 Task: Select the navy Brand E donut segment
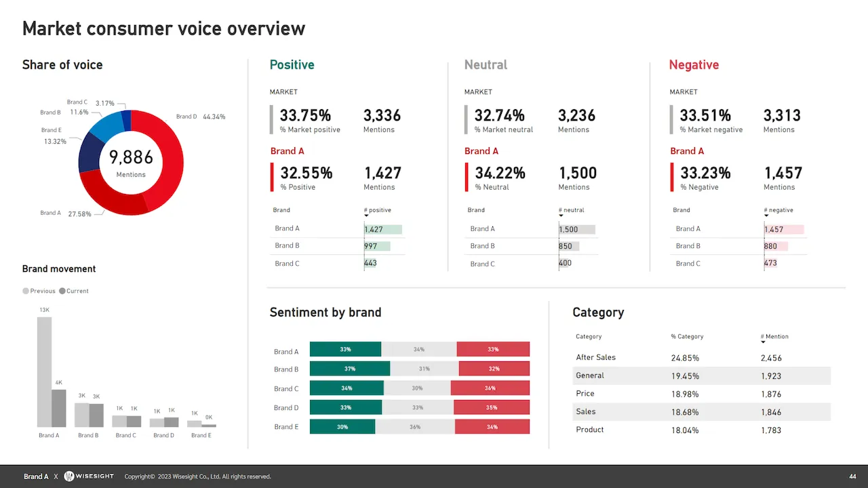coord(89,152)
